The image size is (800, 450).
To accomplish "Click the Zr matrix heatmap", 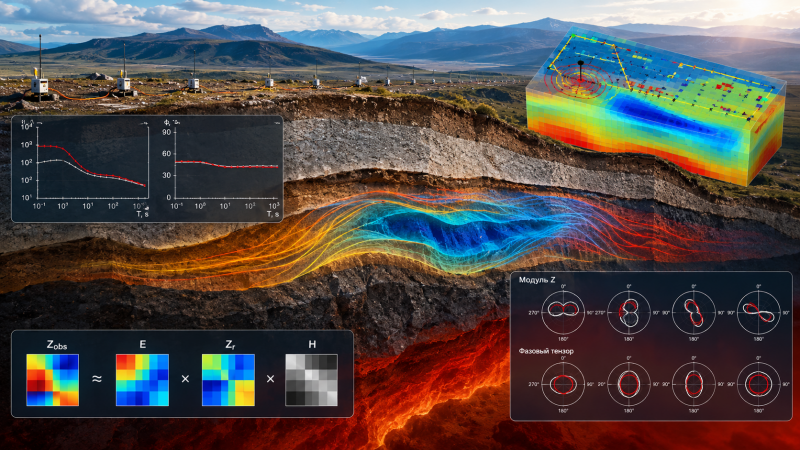I will [x=228, y=380].
